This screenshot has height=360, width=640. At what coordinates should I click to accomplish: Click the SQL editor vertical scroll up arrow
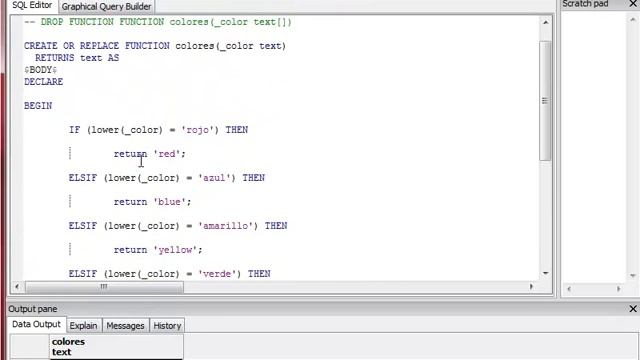tap(546, 22)
